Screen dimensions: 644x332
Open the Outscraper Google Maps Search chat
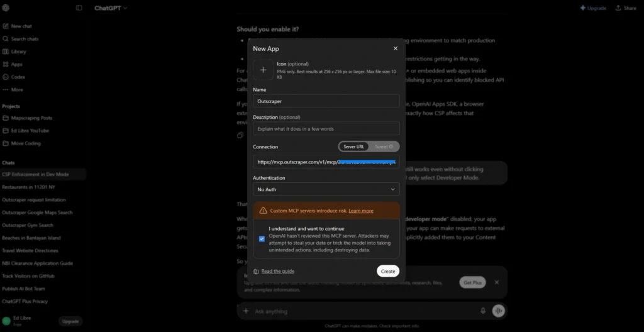pos(37,213)
